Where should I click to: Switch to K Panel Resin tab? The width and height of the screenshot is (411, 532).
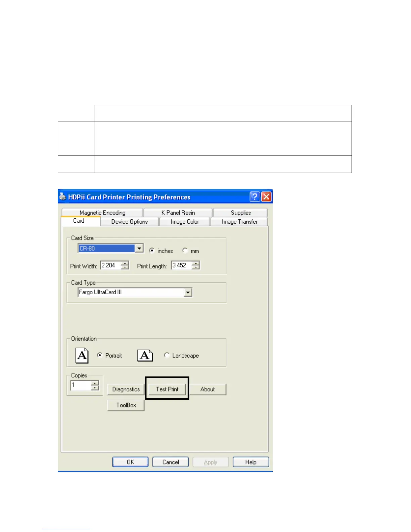coord(178,213)
